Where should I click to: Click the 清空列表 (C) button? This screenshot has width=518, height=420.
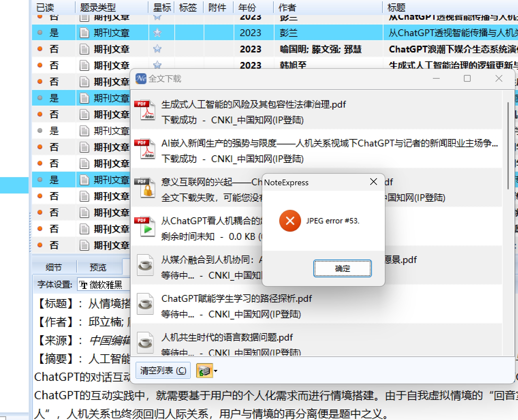tap(163, 370)
